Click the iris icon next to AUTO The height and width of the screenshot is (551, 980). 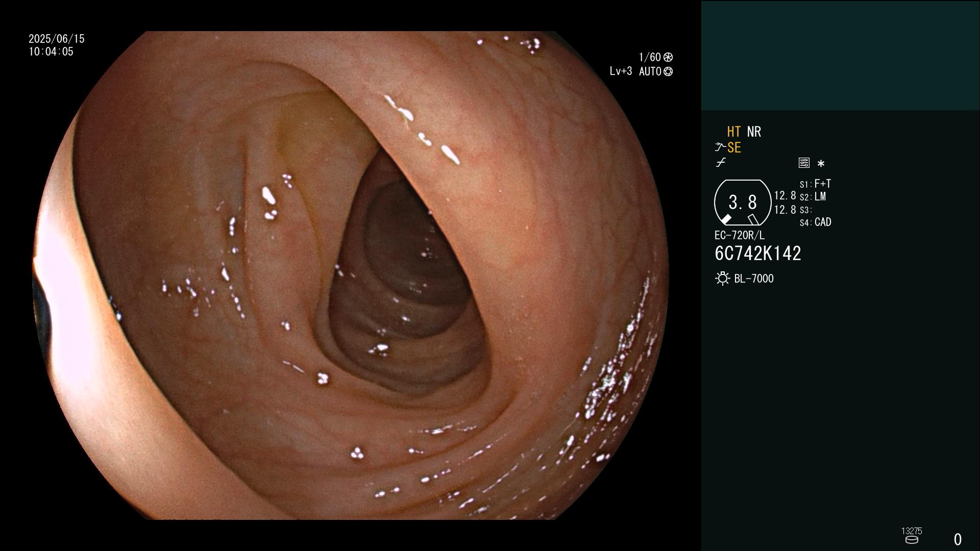coord(668,72)
